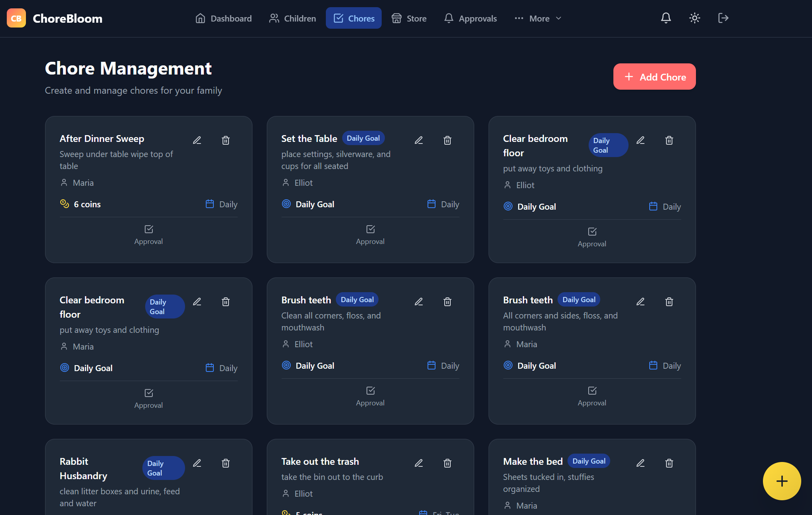Toggle Approval on After Dinner Sweep card
The image size is (812, 515).
148,235
